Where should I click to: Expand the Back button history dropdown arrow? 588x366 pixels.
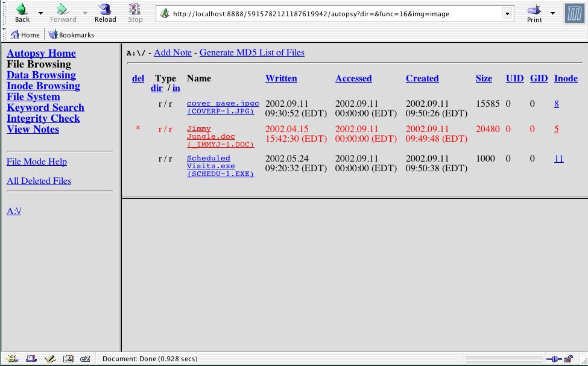[x=40, y=13]
